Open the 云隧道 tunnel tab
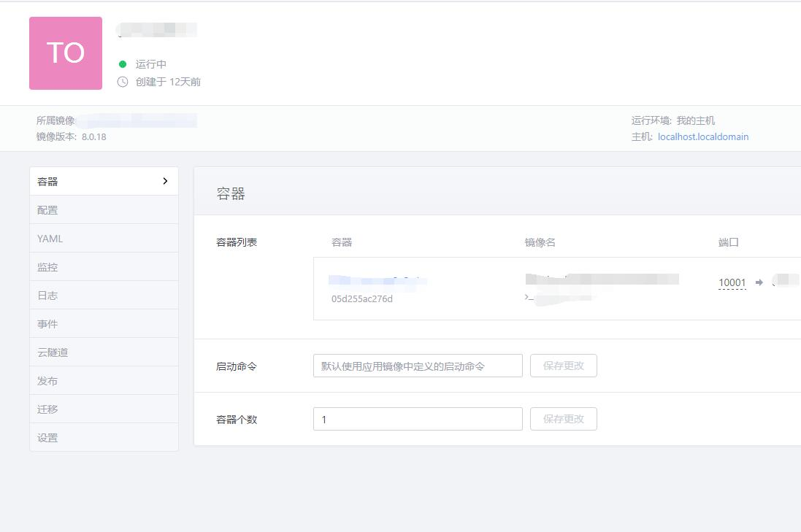This screenshot has width=801, height=532. [104, 352]
